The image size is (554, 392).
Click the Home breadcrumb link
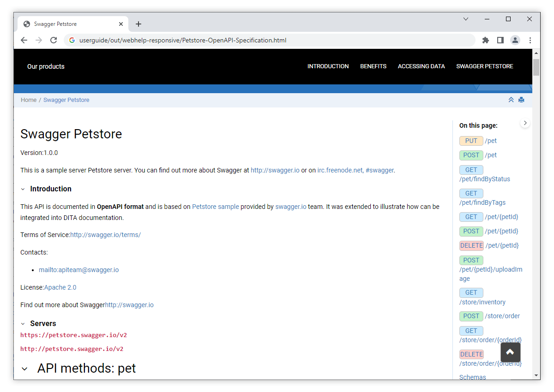[29, 100]
